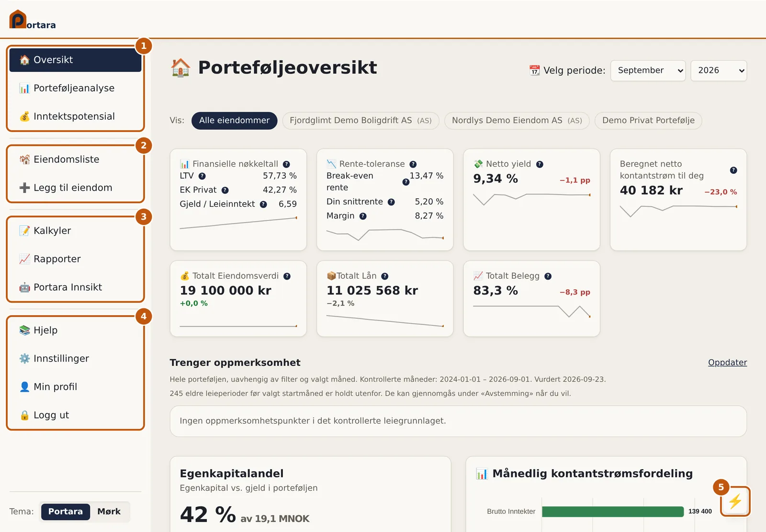The height and width of the screenshot is (532, 766).
Task: Click the Portara logo in header
Action: point(33,20)
